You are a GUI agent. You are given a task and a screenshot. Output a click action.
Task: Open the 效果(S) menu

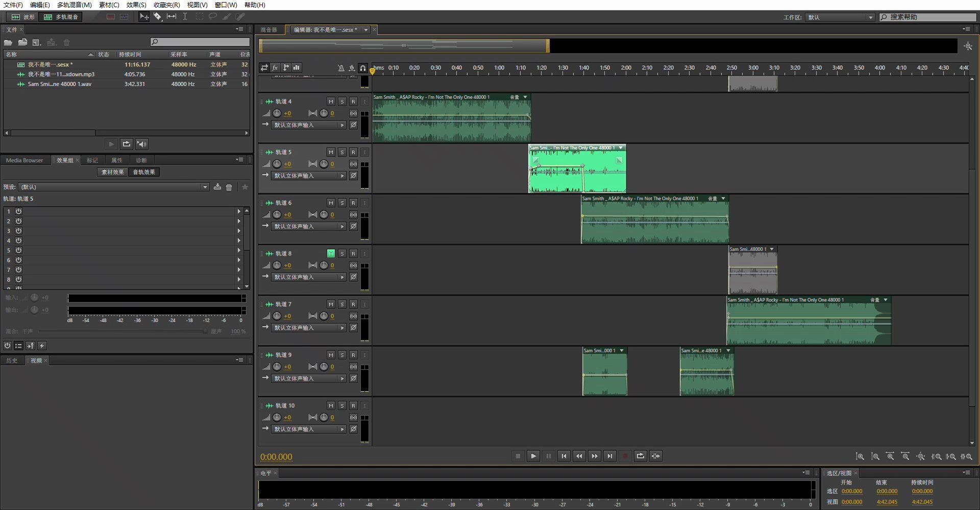pos(136,5)
